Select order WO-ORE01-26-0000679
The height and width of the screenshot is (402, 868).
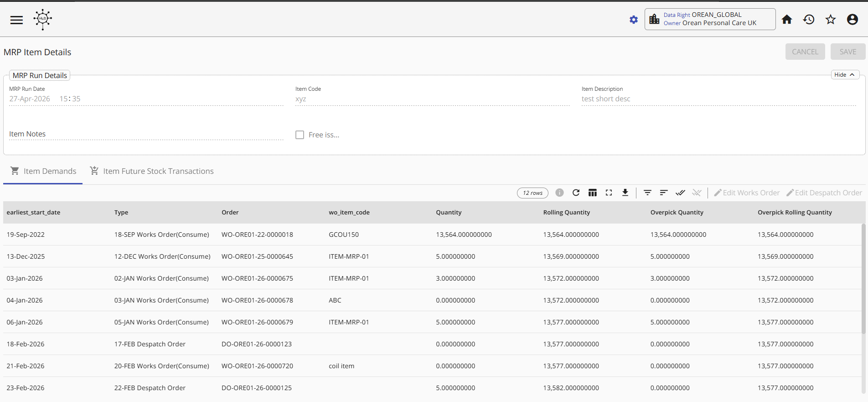click(257, 322)
